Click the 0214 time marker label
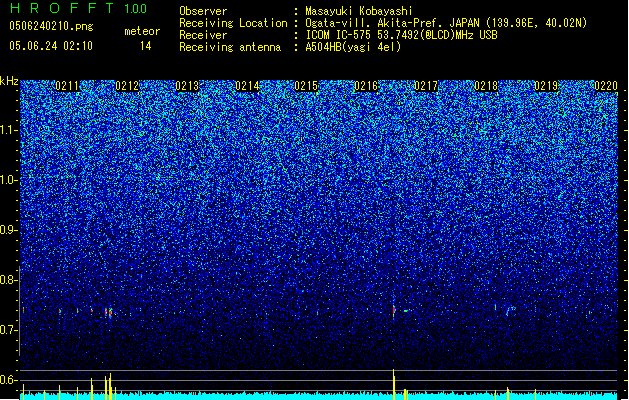The width and height of the screenshot is (629, 400). (x=247, y=86)
